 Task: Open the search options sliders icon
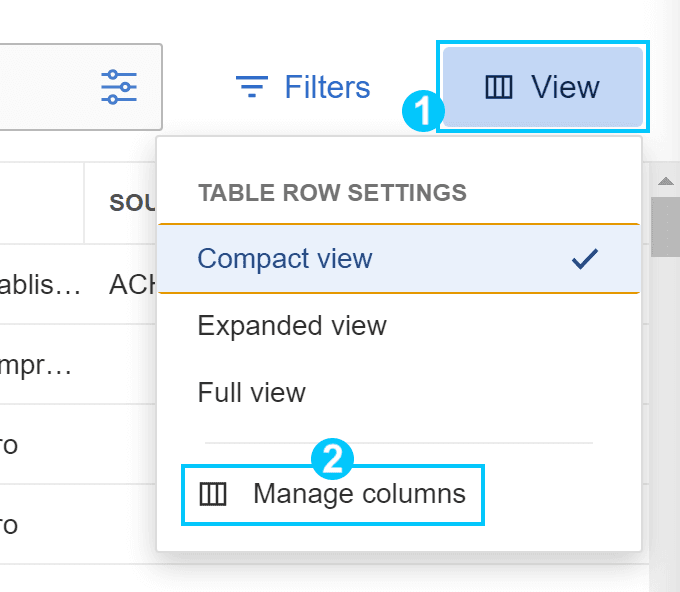[119, 87]
